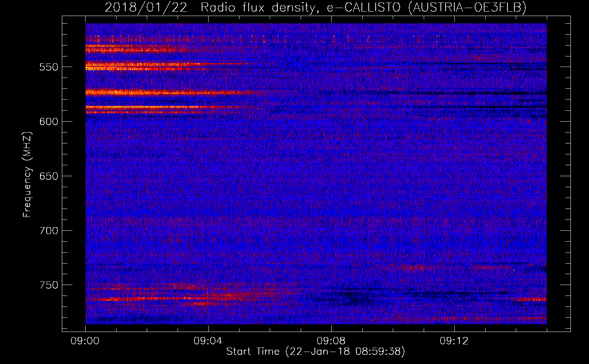Click the 550 frequency tick label
The image size is (589, 364).
click(x=49, y=67)
